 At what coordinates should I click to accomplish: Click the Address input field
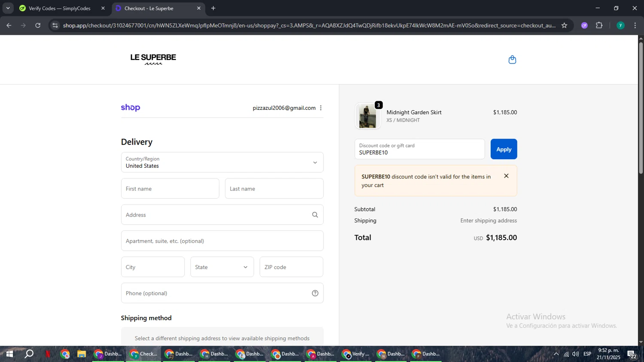[x=222, y=214]
